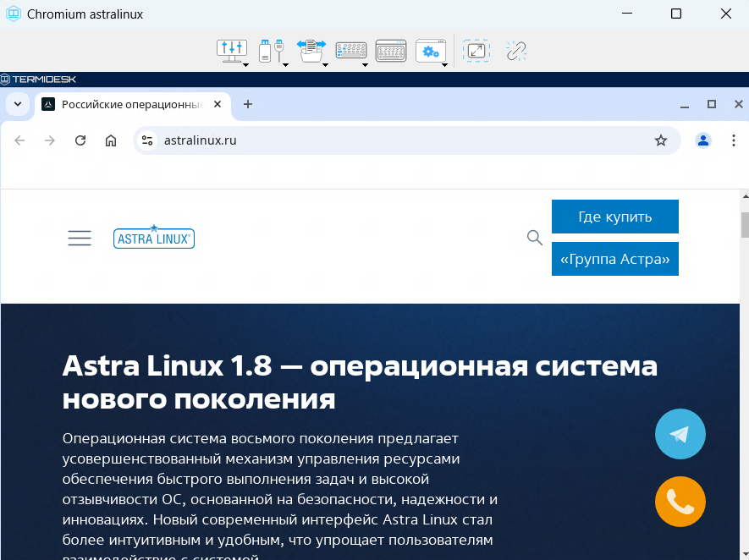The width and height of the screenshot is (749, 560).
Task: Click the USB devices redirection icon
Action: pos(269,51)
